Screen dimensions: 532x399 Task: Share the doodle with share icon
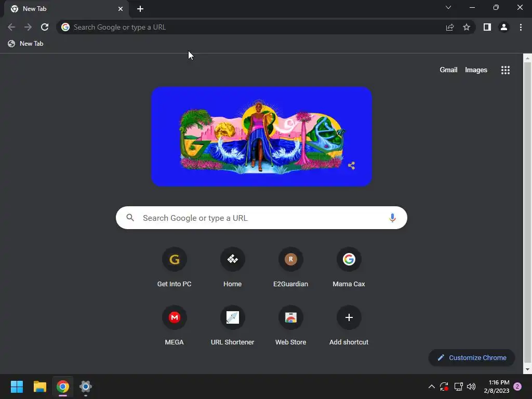point(352,166)
